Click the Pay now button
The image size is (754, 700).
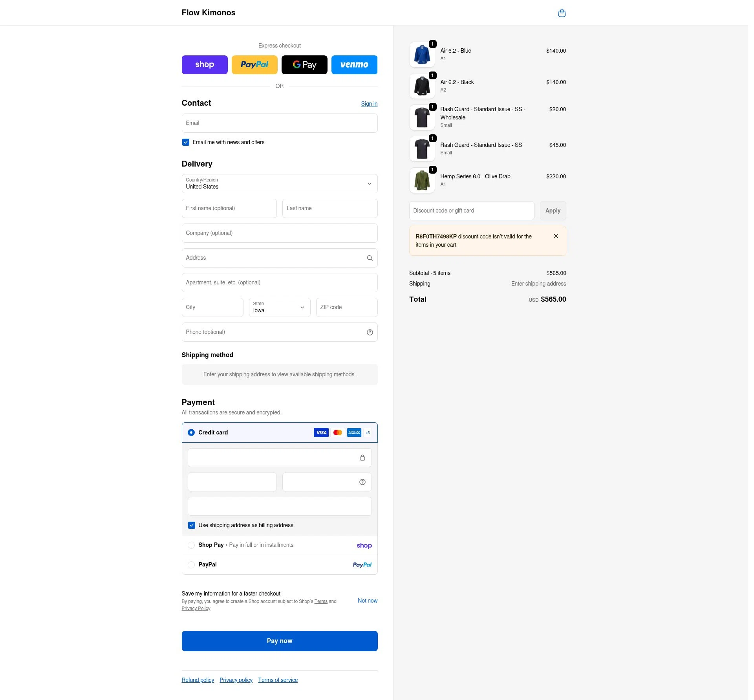[x=280, y=641]
